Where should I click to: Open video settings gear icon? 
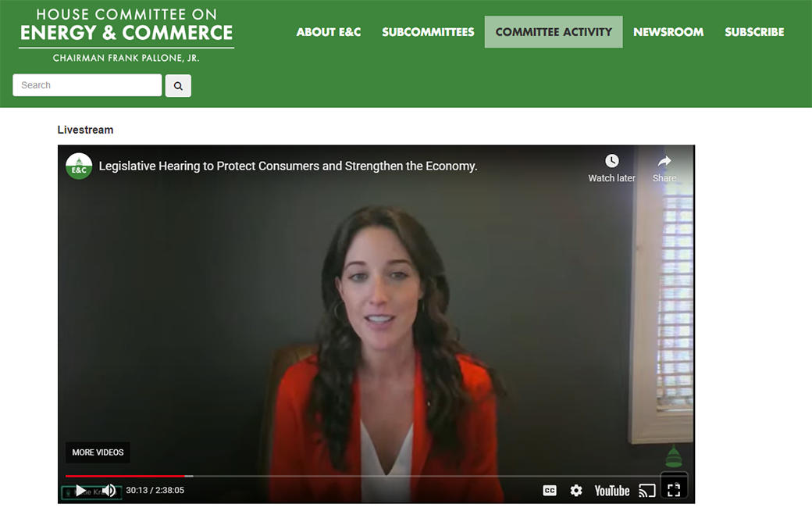tap(576, 490)
